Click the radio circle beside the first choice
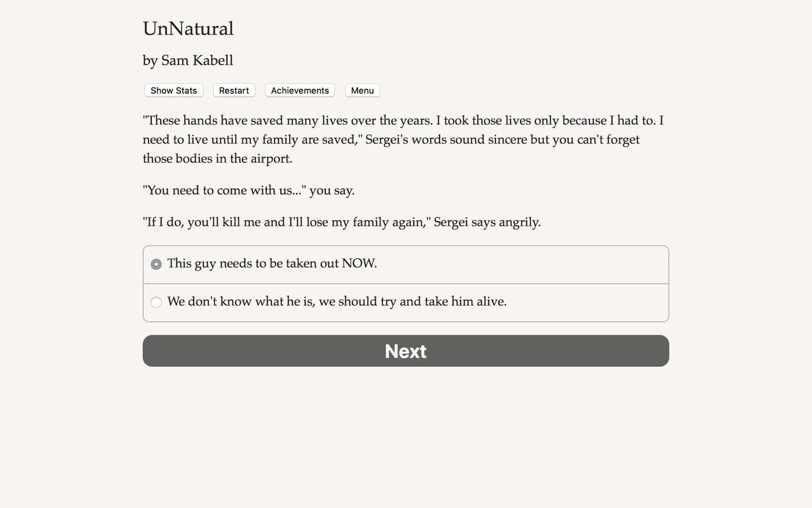The image size is (812, 508). 156,264
